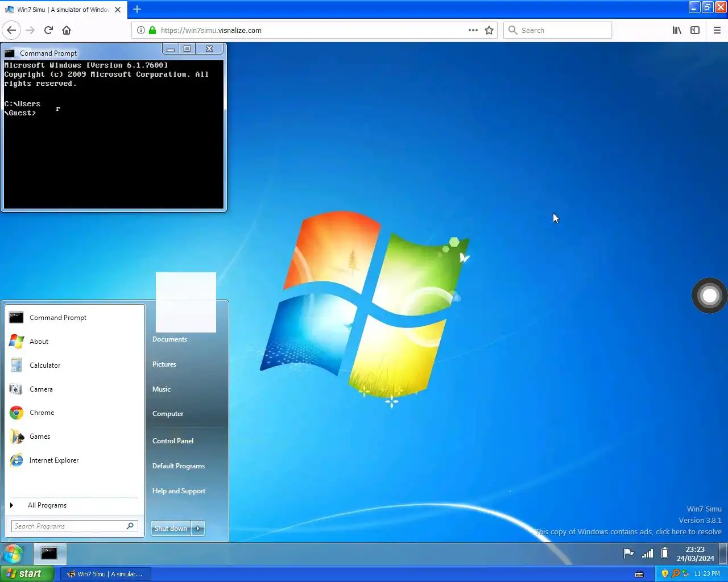
Task: Open Control Panel in the Start menu
Action: pyautogui.click(x=173, y=441)
